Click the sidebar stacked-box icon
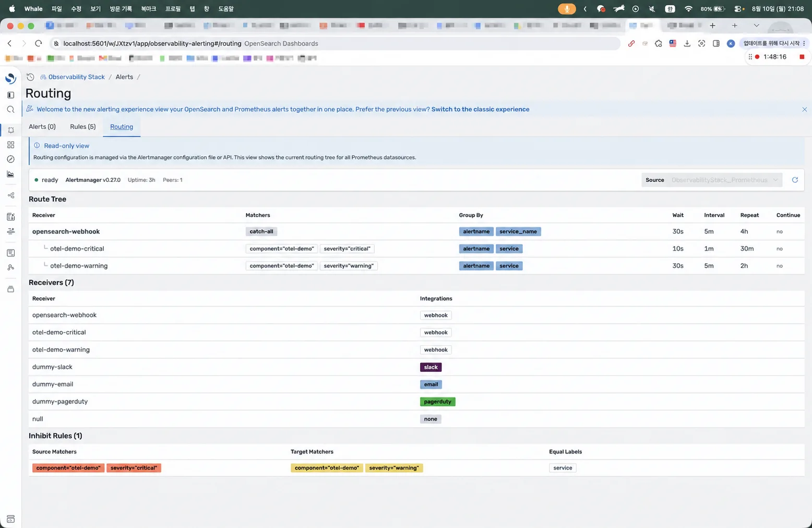This screenshot has height=528, width=812. pos(10,289)
